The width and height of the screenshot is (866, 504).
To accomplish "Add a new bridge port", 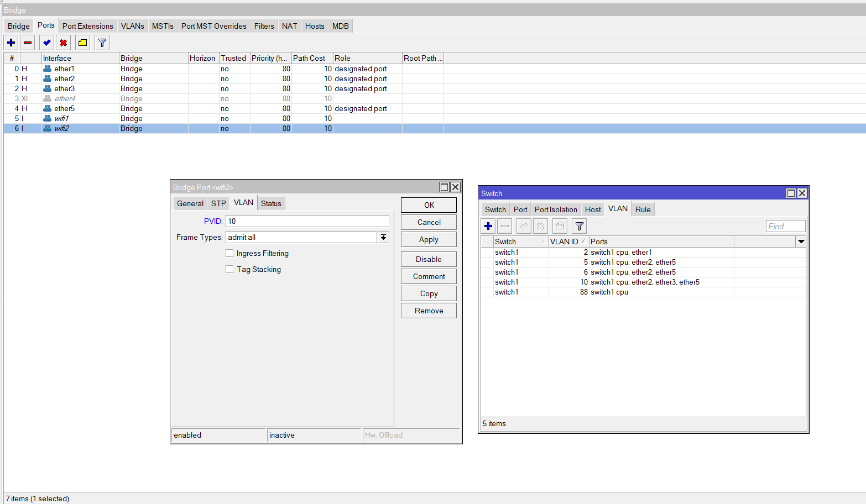I will point(11,43).
